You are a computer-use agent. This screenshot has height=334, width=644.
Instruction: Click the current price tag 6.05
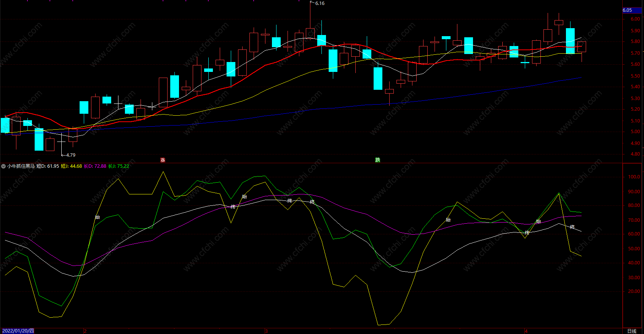point(632,10)
